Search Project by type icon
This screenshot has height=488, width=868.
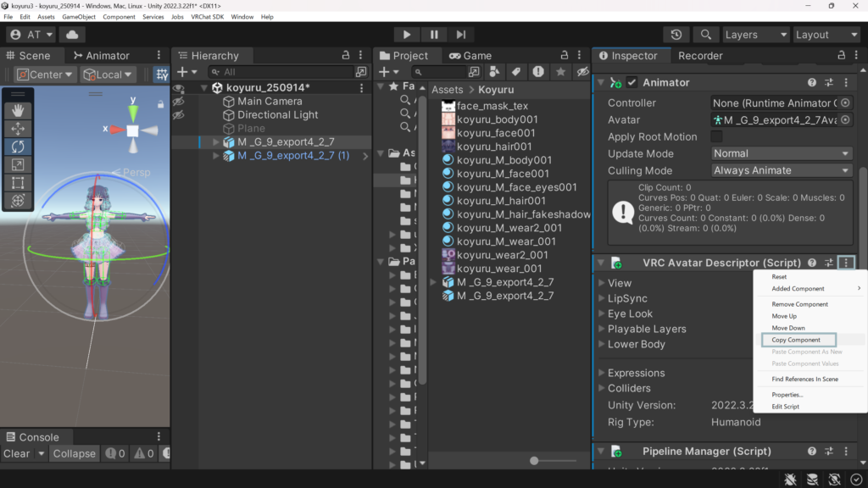[494, 72]
